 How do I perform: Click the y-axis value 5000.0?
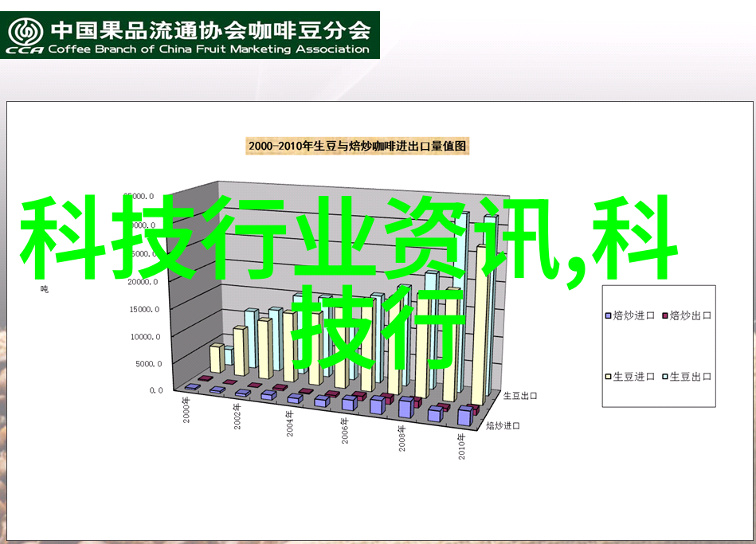[x=148, y=364]
